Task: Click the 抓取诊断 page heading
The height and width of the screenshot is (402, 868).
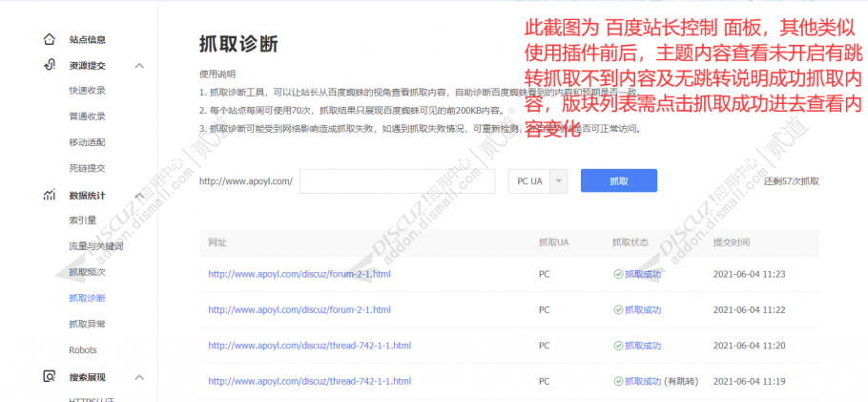Action: [238, 44]
